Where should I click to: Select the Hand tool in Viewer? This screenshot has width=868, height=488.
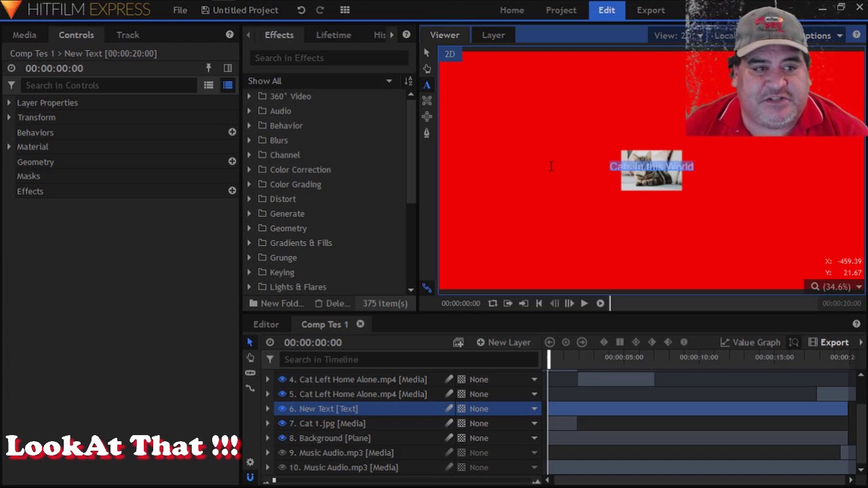coord(427,68)
